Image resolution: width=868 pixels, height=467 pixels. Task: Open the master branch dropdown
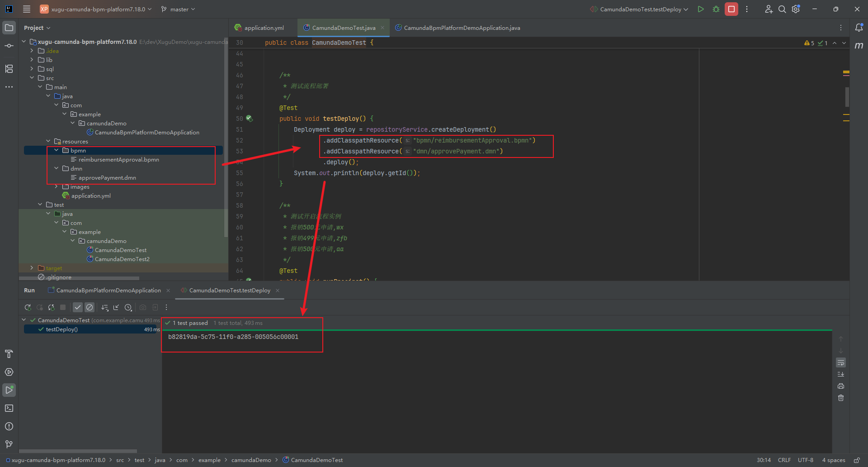click(179, 9)
